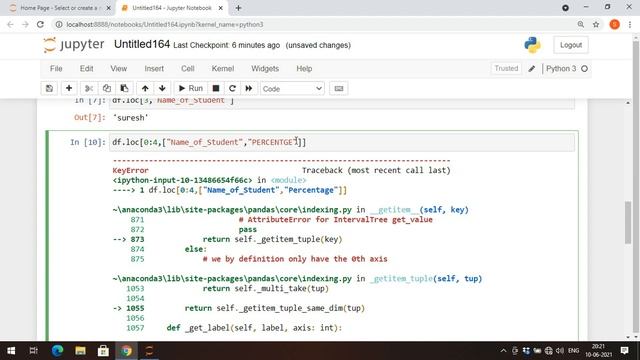The image size is (640, 360).
Task: Click the Jupyter logo
Action: pyautogui.click(x=74, y=44)
